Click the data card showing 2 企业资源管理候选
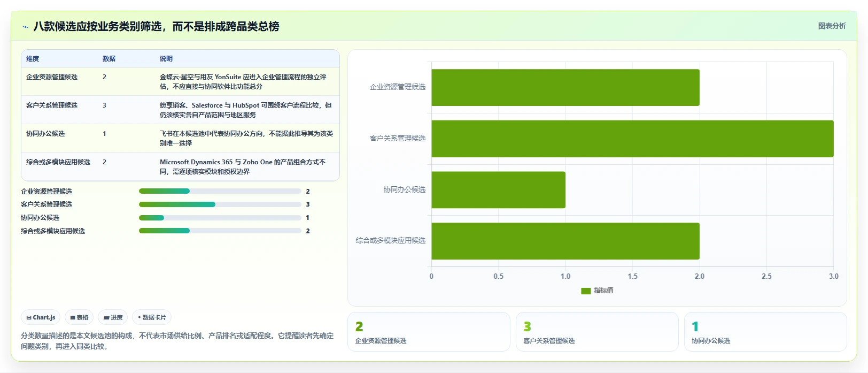This screenshot has height=373, width=868. coord(429,332)
